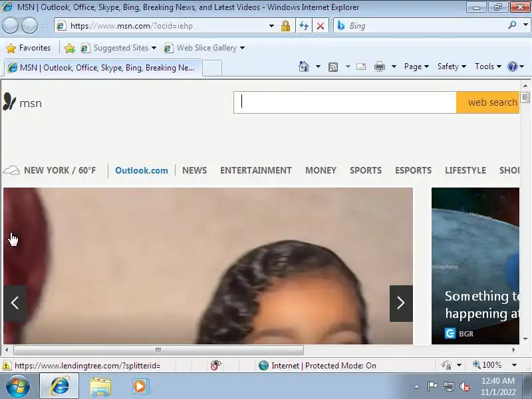Click the status bar warning icon
The image size is (532, 399).
coord(6,365)
